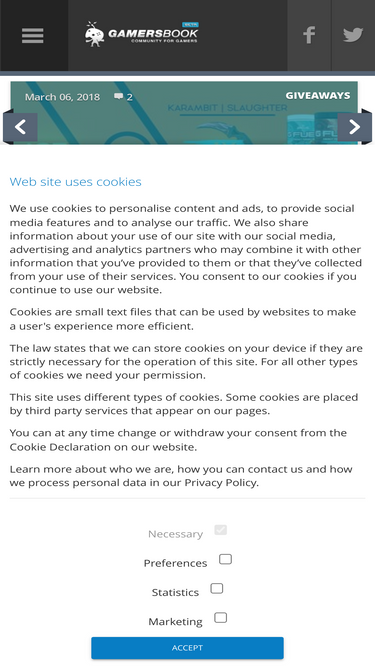Go to previous carousel slide
The width and height of the screenshot is (375, 667).
coord(20,127)
